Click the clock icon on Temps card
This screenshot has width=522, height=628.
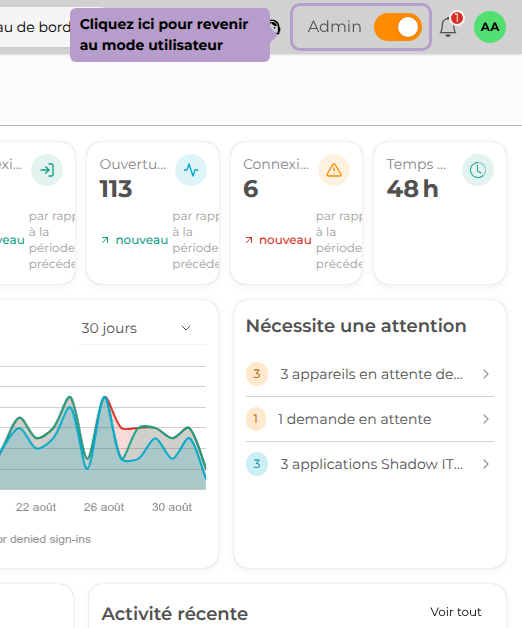478,170
